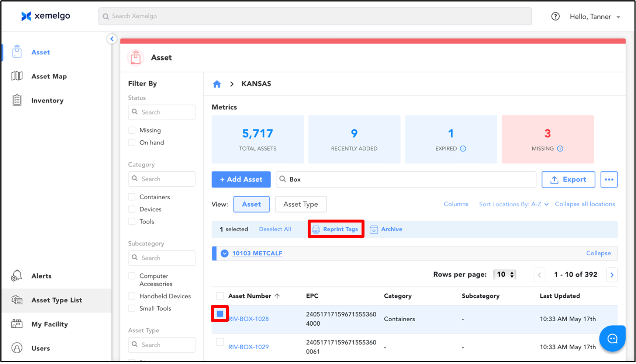Click the Xemelgo logo
Screen dimensions: 636x364
pyautogui.click(x=45, y=16)
